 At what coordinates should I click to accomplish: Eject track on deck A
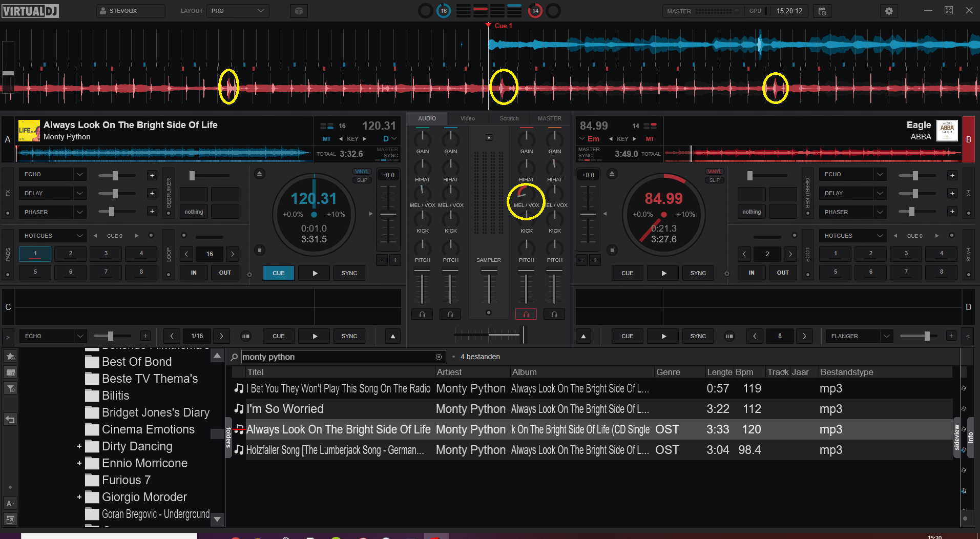[259, 174]
